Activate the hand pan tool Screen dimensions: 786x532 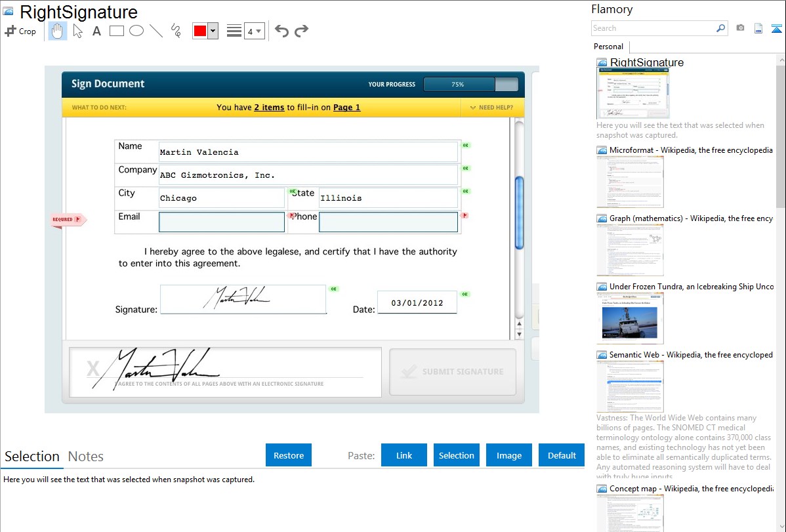[57, 31]
